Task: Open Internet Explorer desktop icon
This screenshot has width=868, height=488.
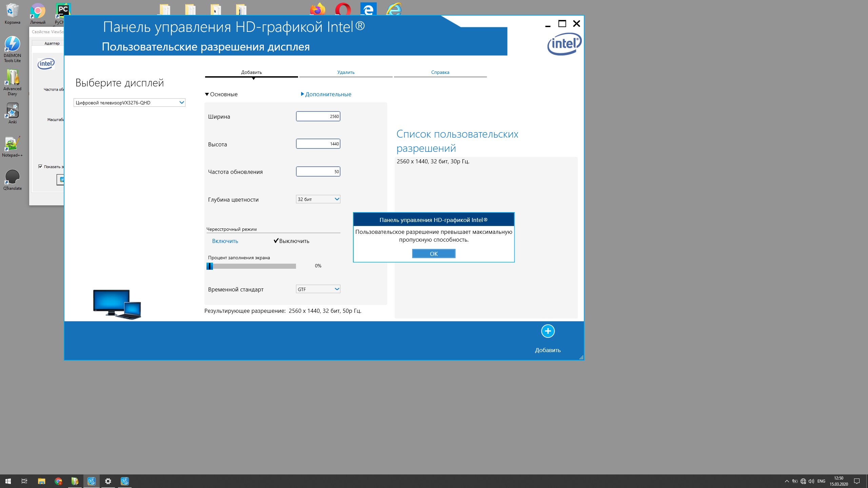Action: coord(394,9)
